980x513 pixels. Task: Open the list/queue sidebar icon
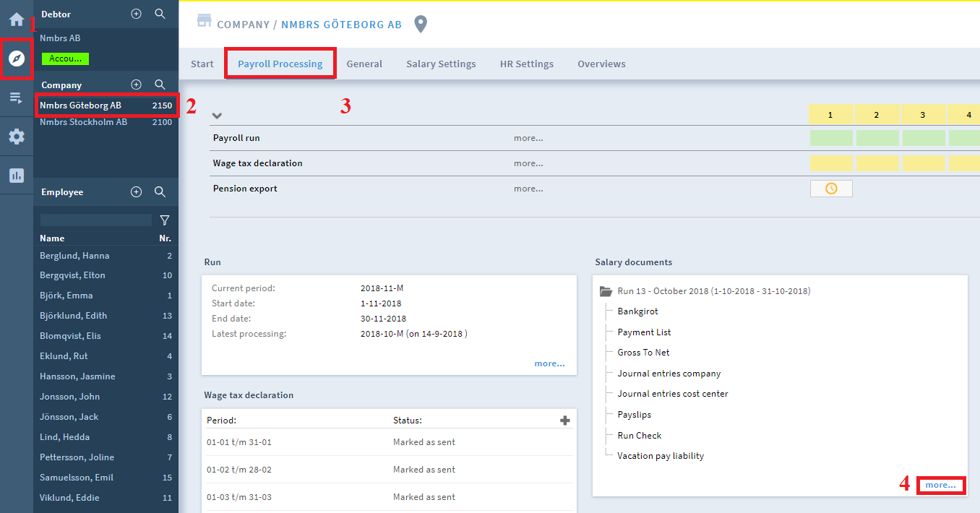16,98
